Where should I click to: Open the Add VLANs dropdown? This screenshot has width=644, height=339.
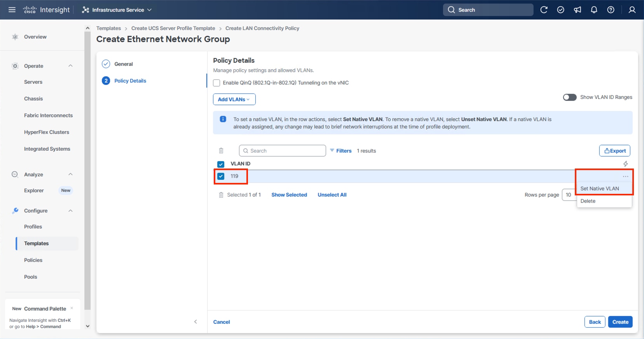point(234,99)
